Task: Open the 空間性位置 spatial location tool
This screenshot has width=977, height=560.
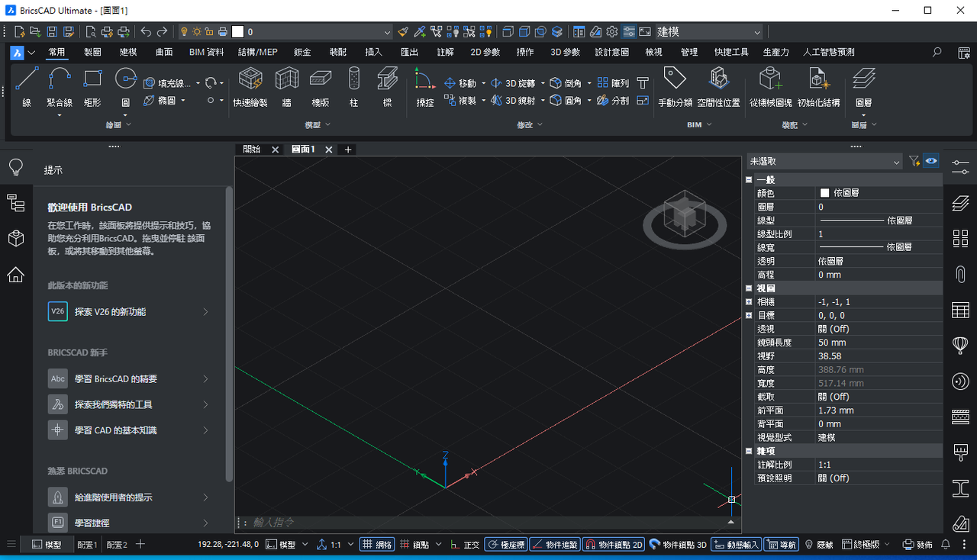Action: tap(718, 87)
